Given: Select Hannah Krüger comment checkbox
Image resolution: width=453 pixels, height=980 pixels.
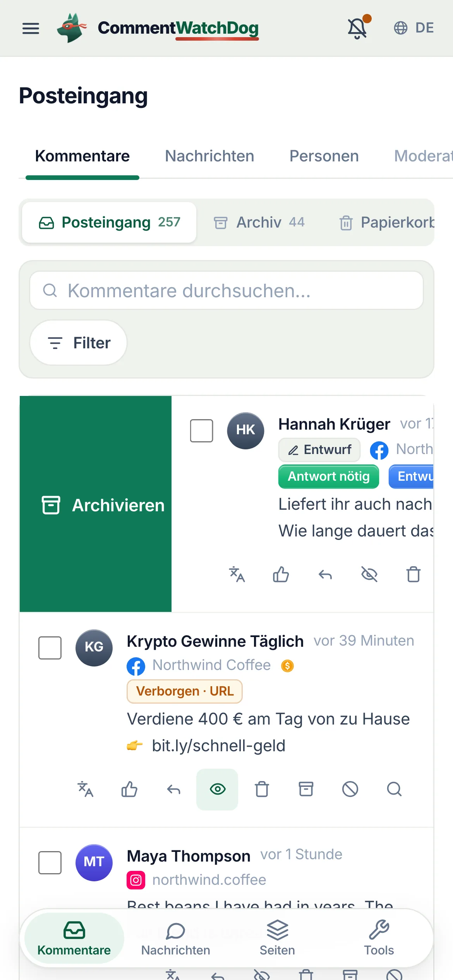Looking at the screenshot, I should coord(201,430).
